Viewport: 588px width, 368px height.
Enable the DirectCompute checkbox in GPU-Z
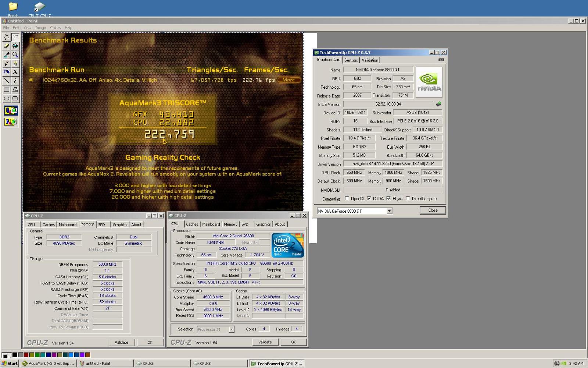coord(408,199)
